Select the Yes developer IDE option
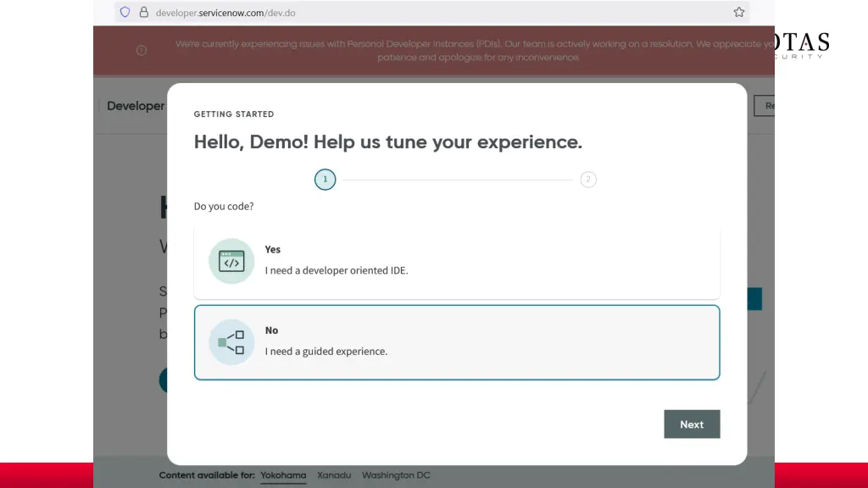This screenshot has height=488, width=868. [x=457, y=262]
